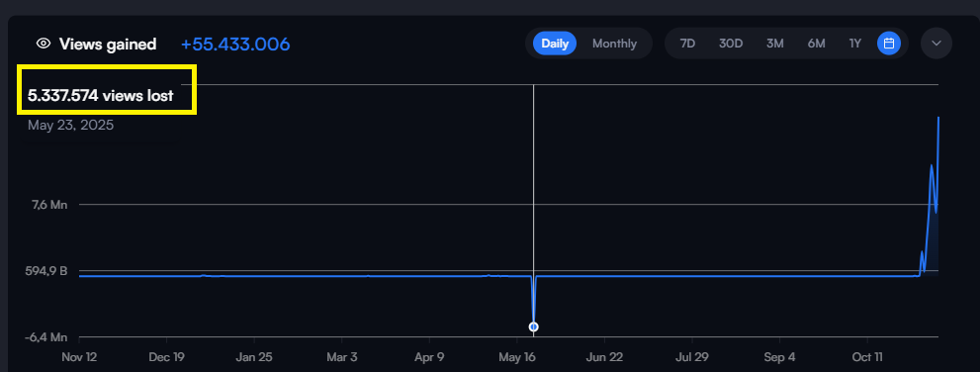Select the 6M time range

coord(816,44)
